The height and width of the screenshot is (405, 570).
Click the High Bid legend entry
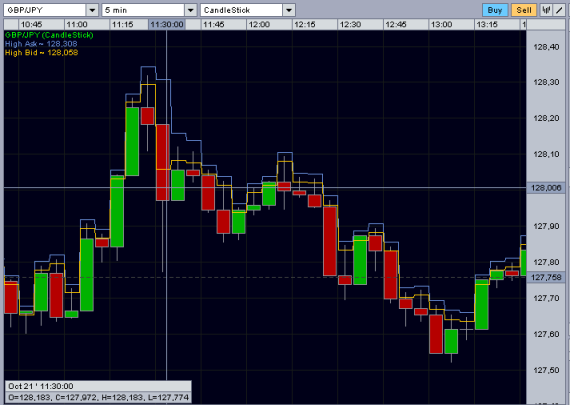(x=41, y=53)
